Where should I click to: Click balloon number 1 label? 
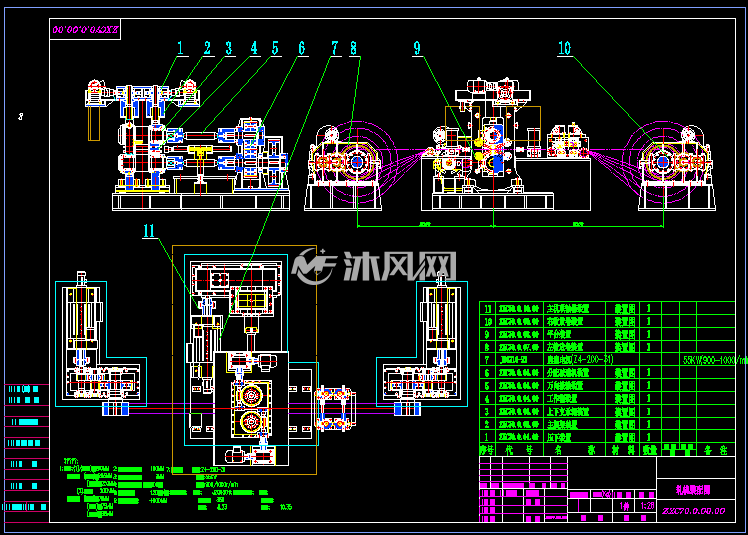tap(180, 48)
